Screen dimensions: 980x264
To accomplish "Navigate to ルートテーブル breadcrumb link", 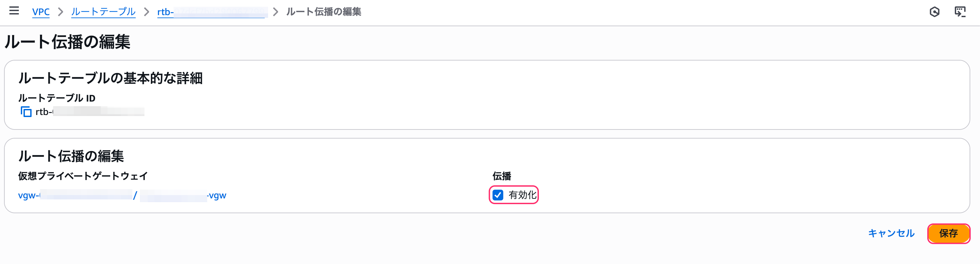I will pyautogui.click(x=103, y=12).
